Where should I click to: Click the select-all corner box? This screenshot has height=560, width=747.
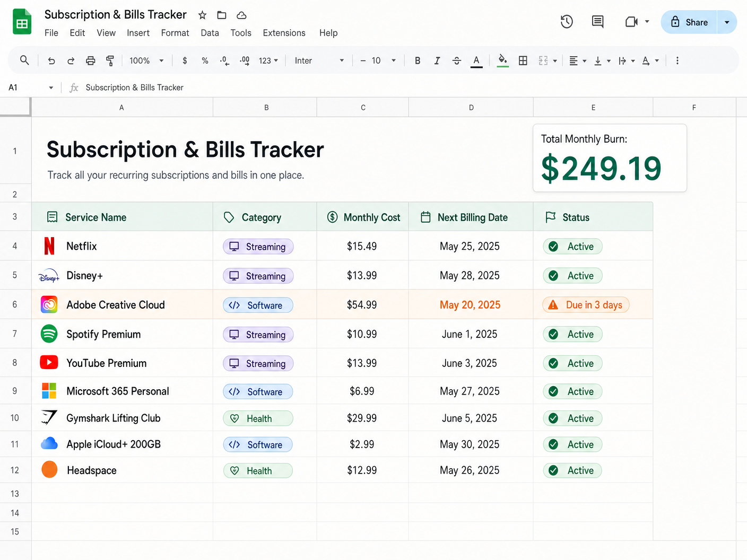click(15, 107)
